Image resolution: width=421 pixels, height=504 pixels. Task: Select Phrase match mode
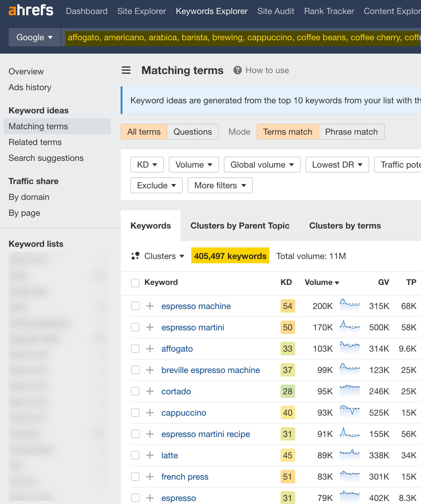coord(352,132)
